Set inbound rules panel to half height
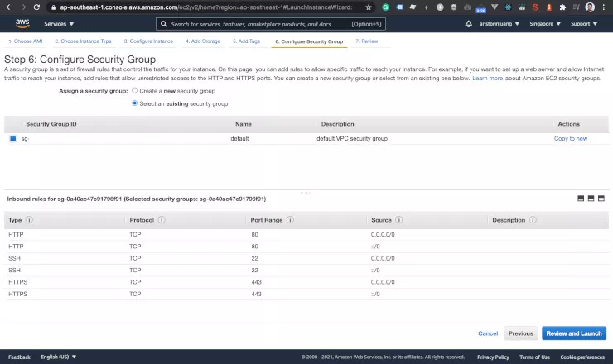Viewport: 613px width, 364px height. pos(591,199)
